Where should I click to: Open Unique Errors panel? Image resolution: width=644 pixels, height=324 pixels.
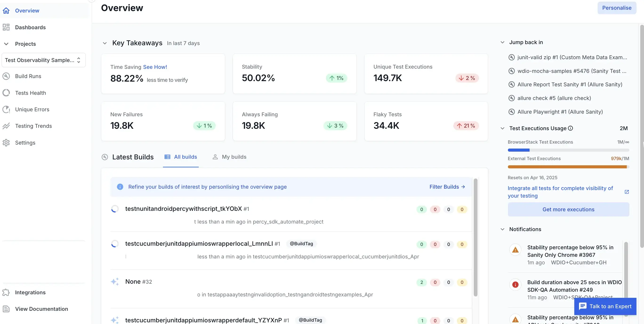pos(32,109)
